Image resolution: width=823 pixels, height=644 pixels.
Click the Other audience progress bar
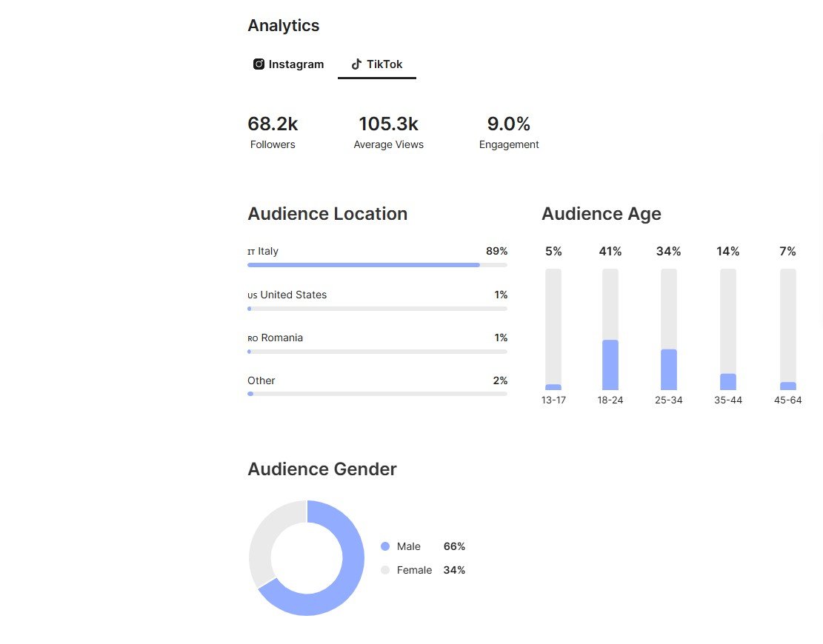pyautogui.click(x=377, y=394)
